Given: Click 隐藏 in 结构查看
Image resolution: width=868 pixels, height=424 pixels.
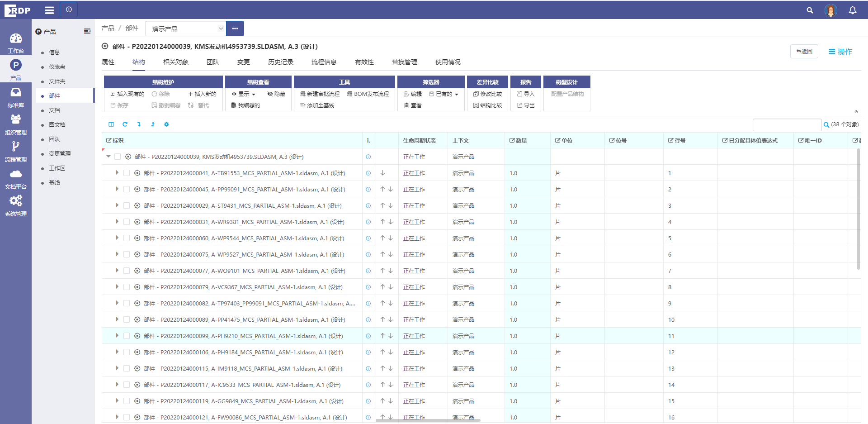Looking at the screenshot, I should pos(276,94).
